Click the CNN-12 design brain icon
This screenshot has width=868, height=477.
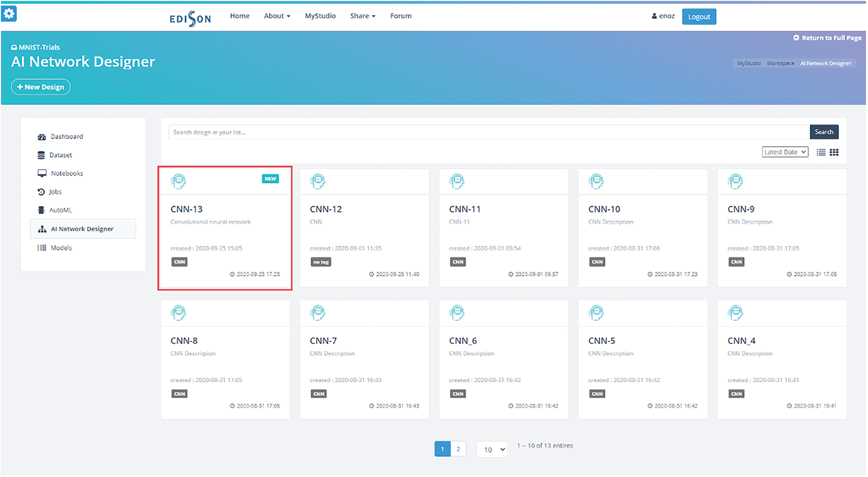318,181
